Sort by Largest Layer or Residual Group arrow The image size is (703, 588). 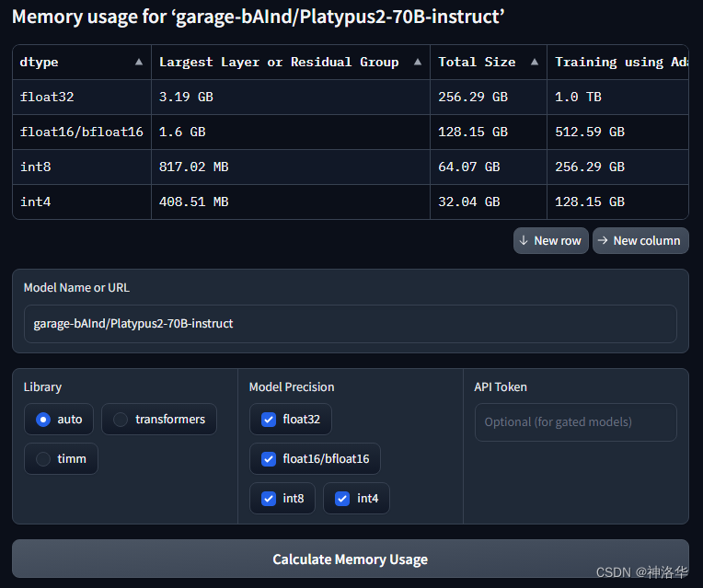pyautogui.click(x=418, y=63)
